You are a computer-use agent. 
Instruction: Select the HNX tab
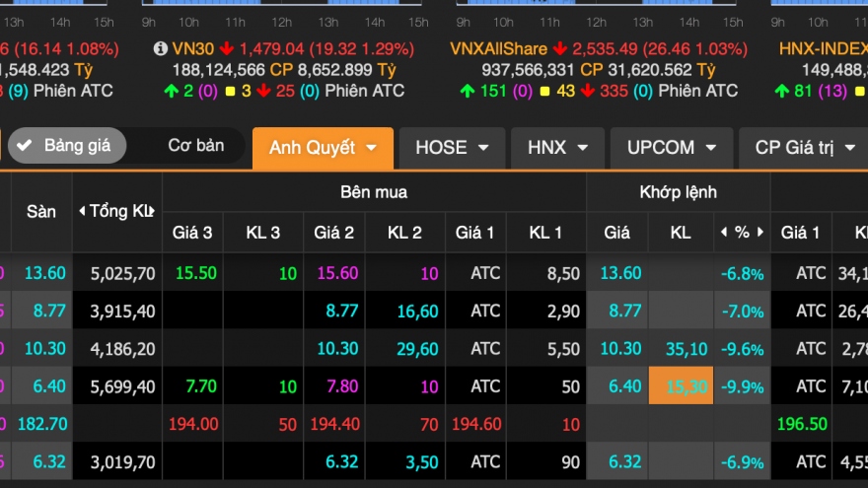click(557, 148)
